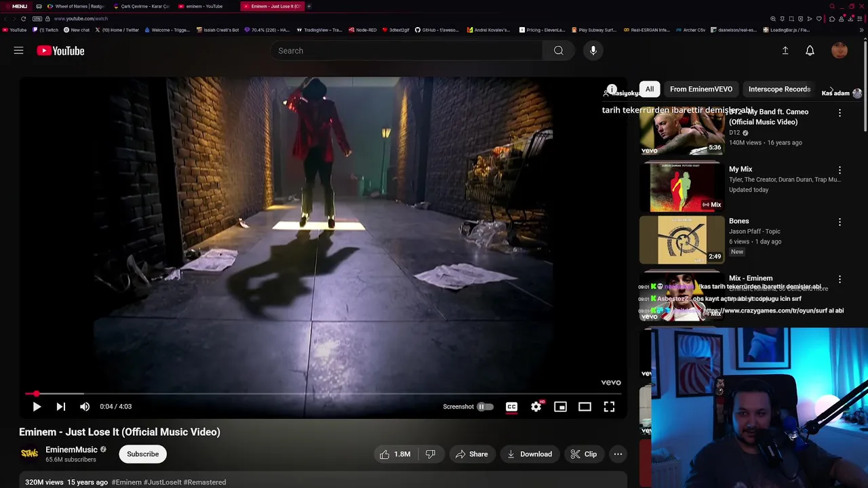Open My Mix playlist thumbnail
Image resolution: width=868 pixels, height=488 pixels.
[x=682, y=186]
